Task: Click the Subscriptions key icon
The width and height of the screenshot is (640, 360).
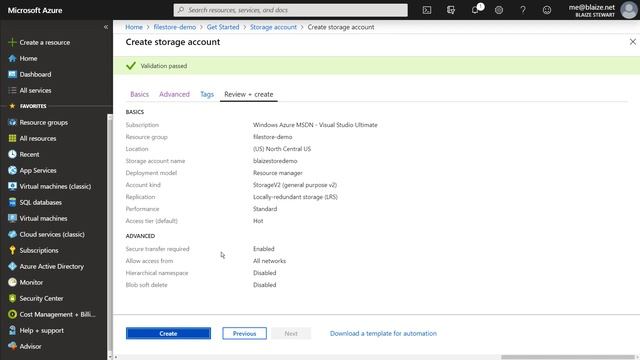Action: tap(12, 250)
